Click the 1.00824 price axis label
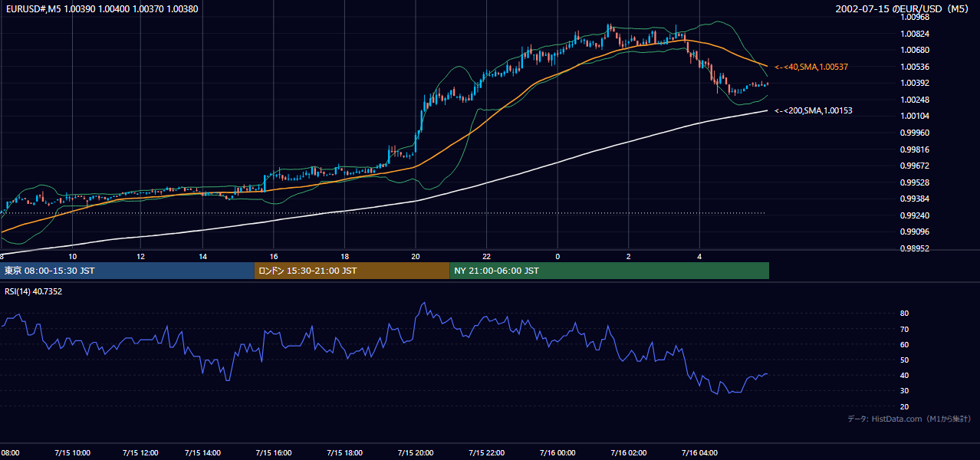980x460 pixels. 915,34
